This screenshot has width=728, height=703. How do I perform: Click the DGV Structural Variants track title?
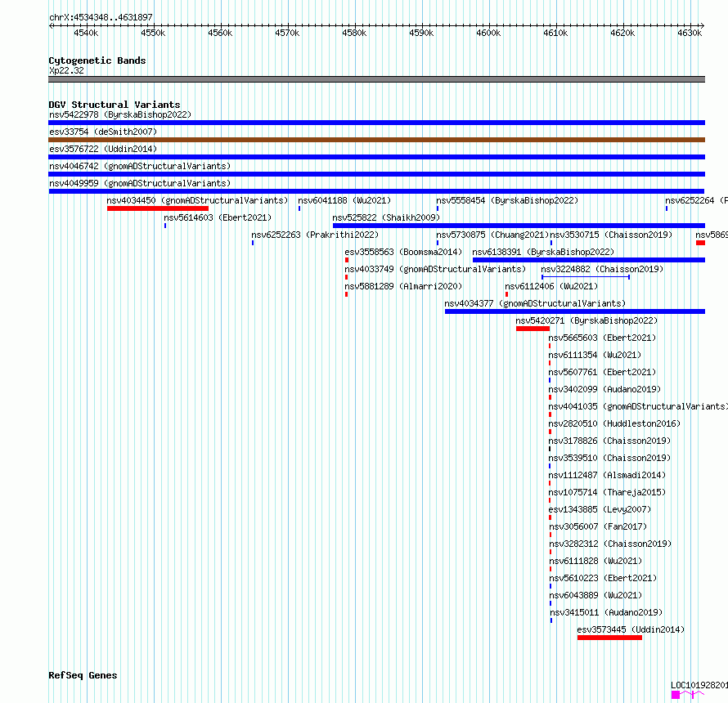tap(115, 105)
